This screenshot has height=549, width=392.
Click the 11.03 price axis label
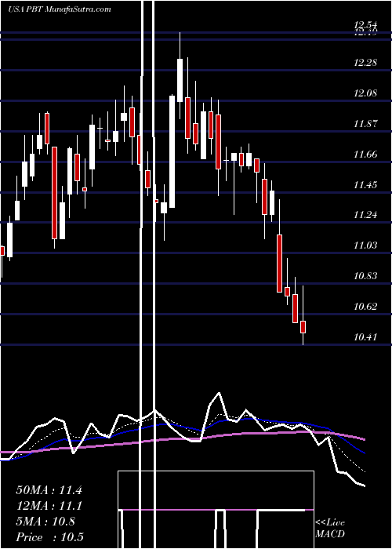click(x=365, y=245)
